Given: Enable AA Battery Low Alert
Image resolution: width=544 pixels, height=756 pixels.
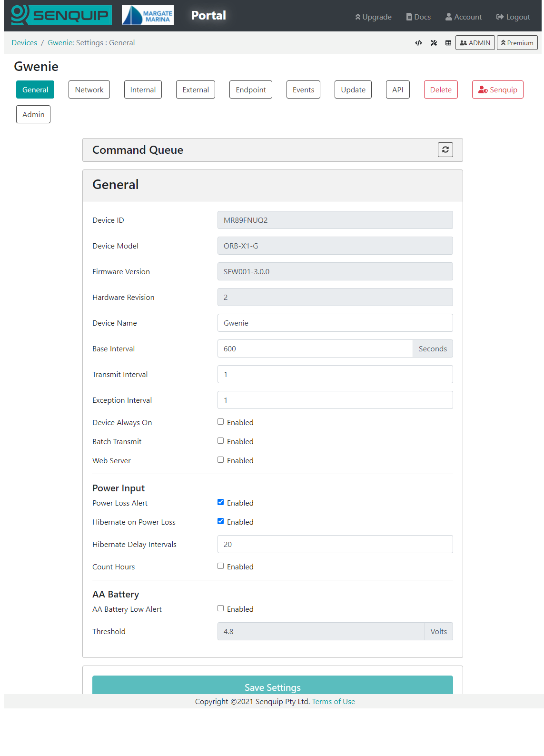Looking at the screenshot, I should (x=220, y=608).
